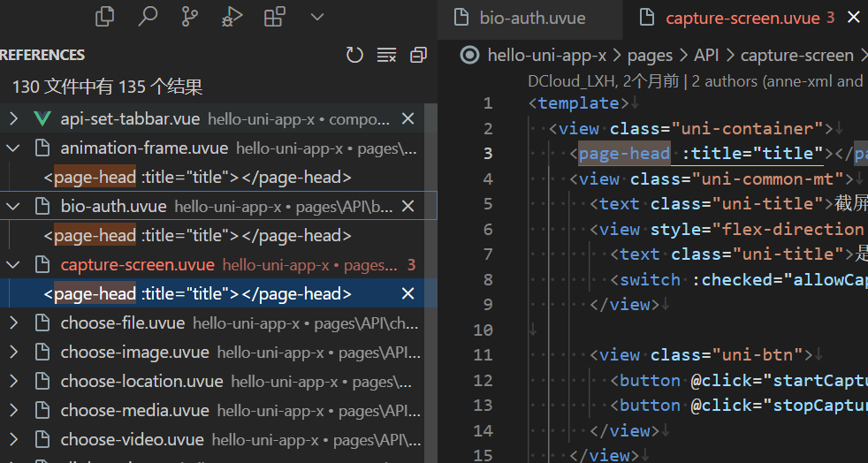The height and width of the screenshot is (463, 868).
Task: Click uni-btn class value on line 11
Action: tap(758, 354)
